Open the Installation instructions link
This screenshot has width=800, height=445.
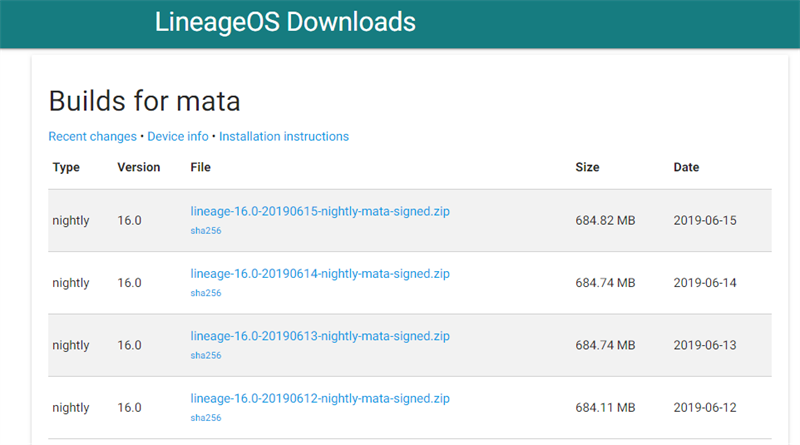(284, 136)
